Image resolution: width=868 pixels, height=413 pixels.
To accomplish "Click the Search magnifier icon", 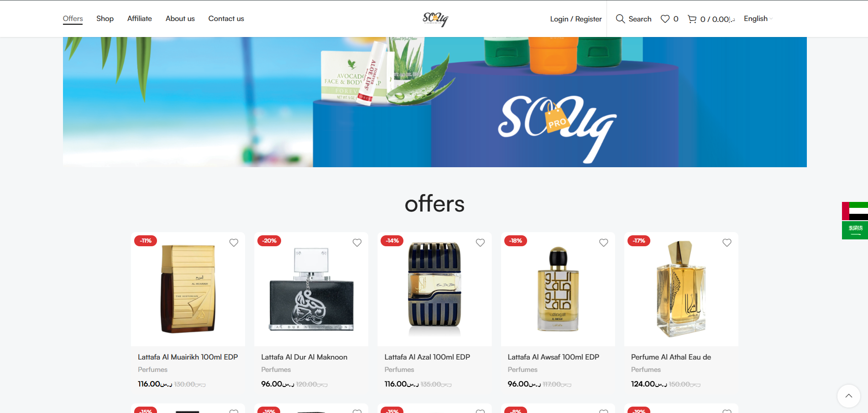I will tap(620, 19).
